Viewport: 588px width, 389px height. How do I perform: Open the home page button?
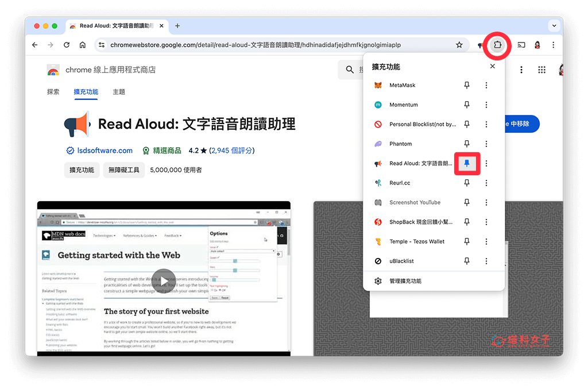pos(83,45)
